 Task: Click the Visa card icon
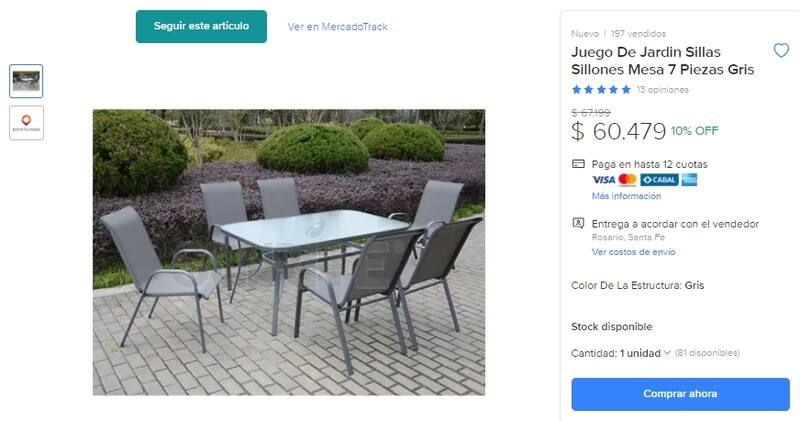click(604, 180)
